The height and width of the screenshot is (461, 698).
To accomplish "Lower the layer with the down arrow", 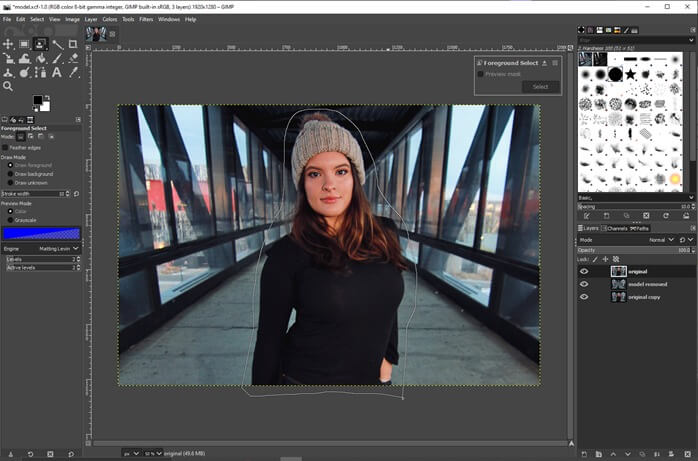I will pyautogui.click(x=628, y=454).
